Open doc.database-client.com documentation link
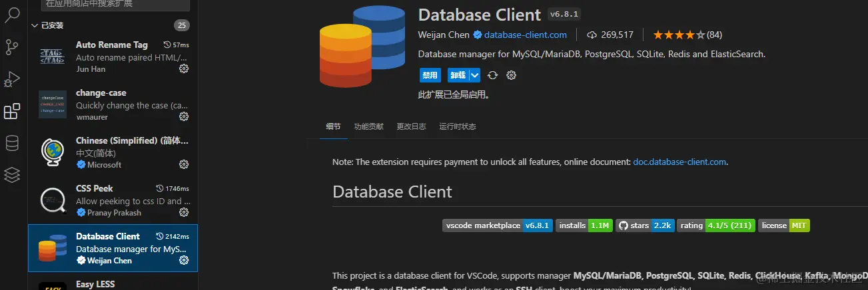 click(x=679, y=162)
